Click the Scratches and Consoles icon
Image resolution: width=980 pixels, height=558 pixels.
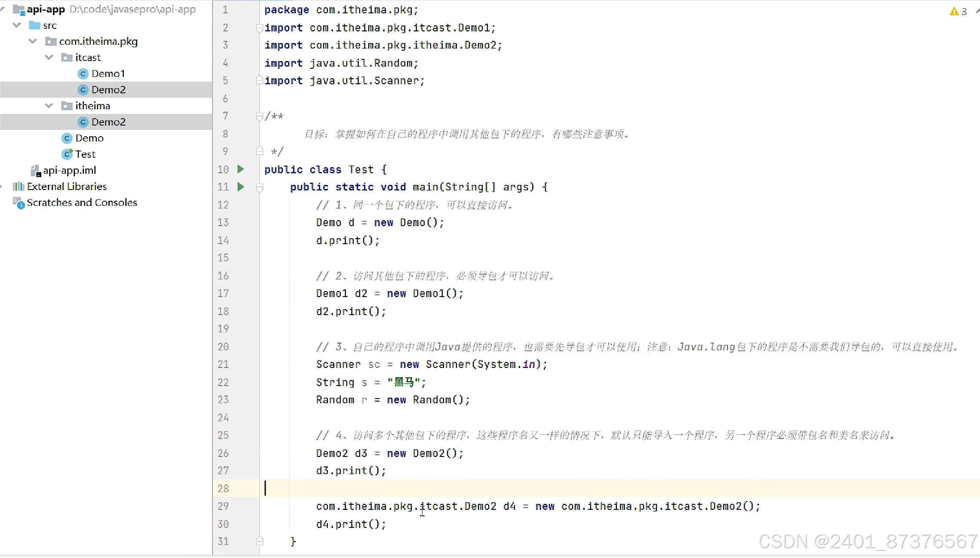(18, 202)
